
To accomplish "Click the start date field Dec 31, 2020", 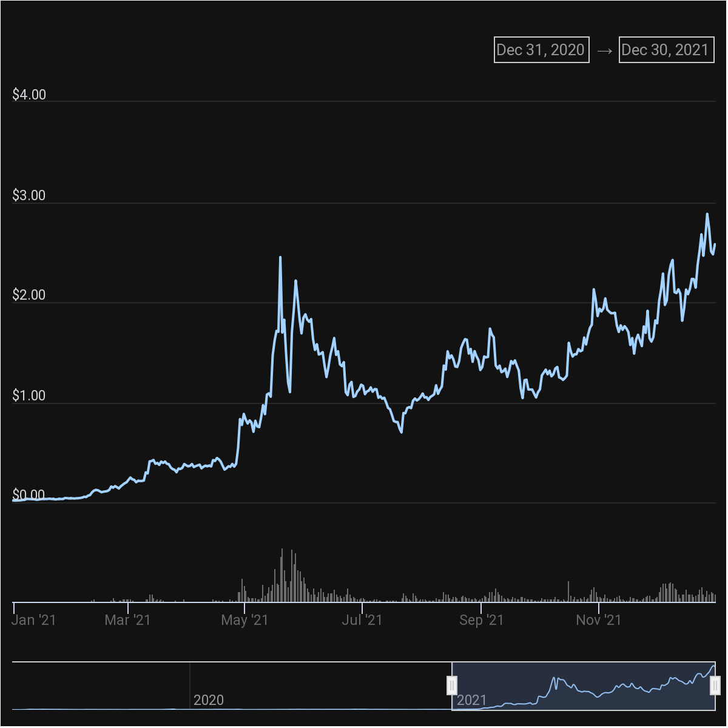I will click(541, 50).
